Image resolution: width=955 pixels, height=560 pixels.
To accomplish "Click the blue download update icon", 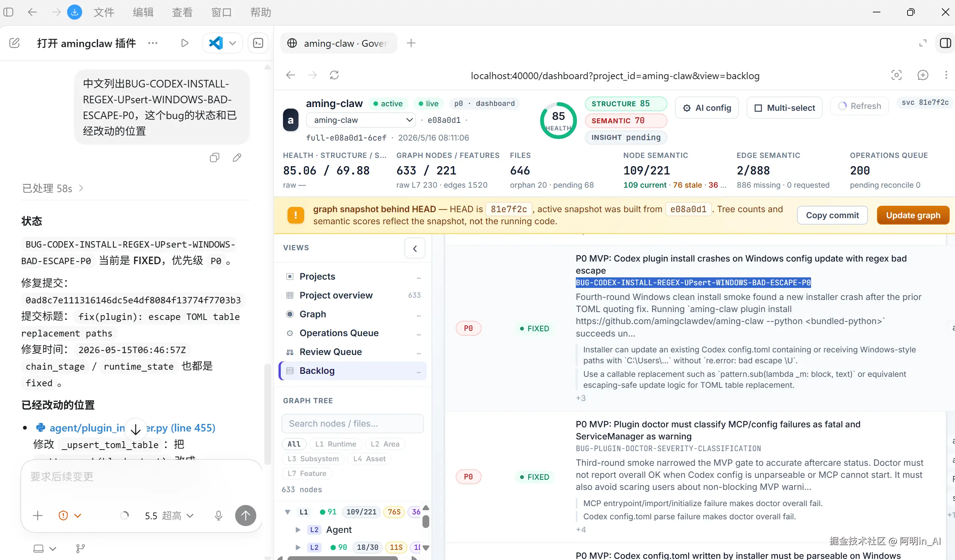I will pyautogui.click(x=75, y=12).
